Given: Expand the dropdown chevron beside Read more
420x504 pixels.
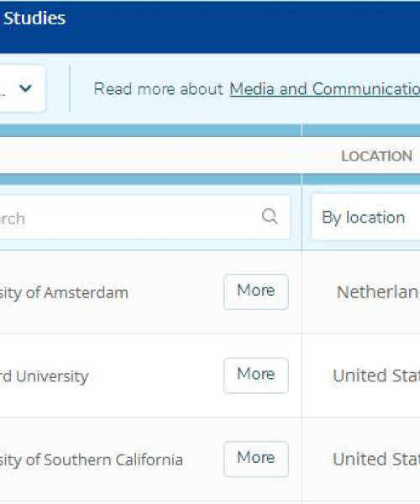Looking at the screenshot, I should [25, 88].
